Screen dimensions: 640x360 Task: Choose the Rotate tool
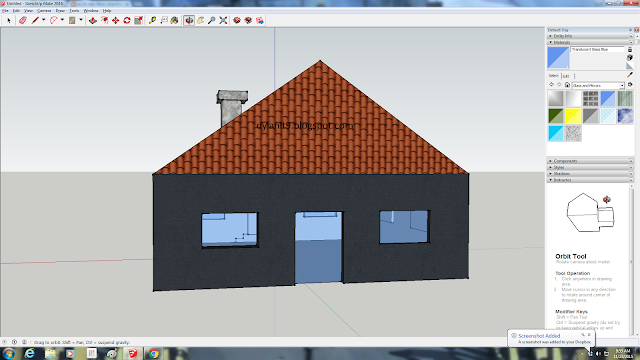(127, 20)
